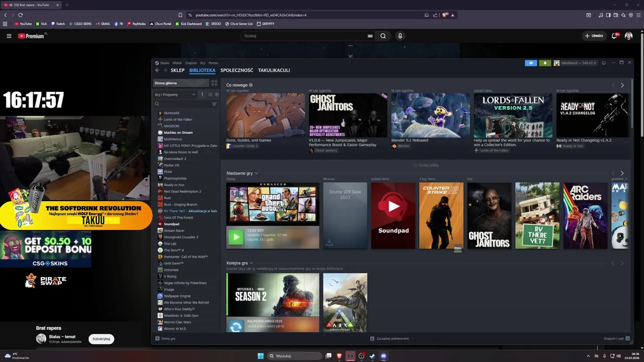Switch Steam to Big Picture mode icon
Screen dimensions: 644x362
click(x=604, y=63)
